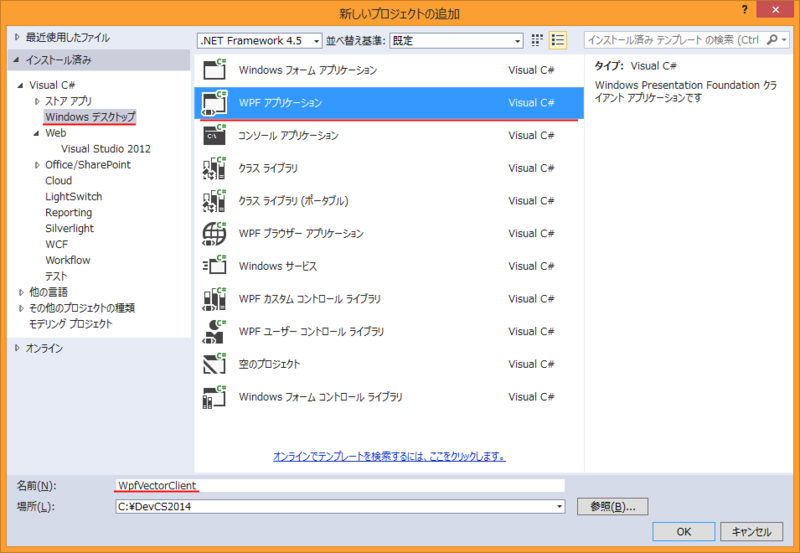
Task: Click the Windows サービス label
Action: 278,266
